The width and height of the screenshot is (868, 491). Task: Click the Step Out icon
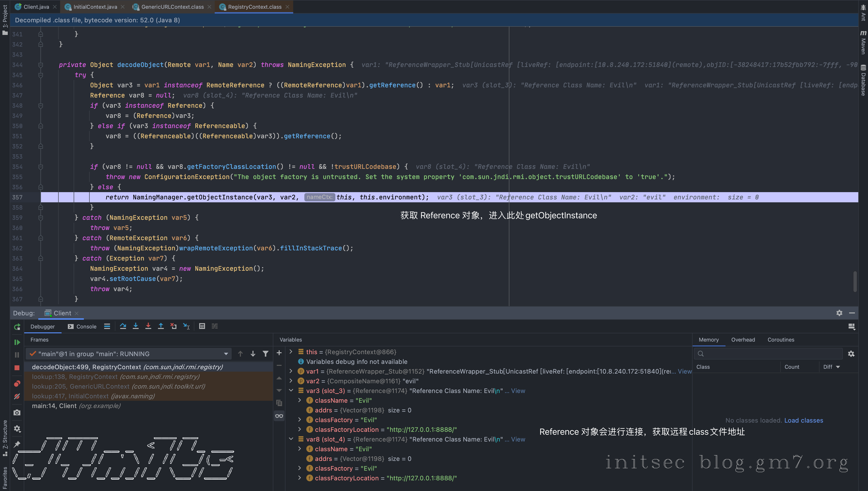(161, 326)
